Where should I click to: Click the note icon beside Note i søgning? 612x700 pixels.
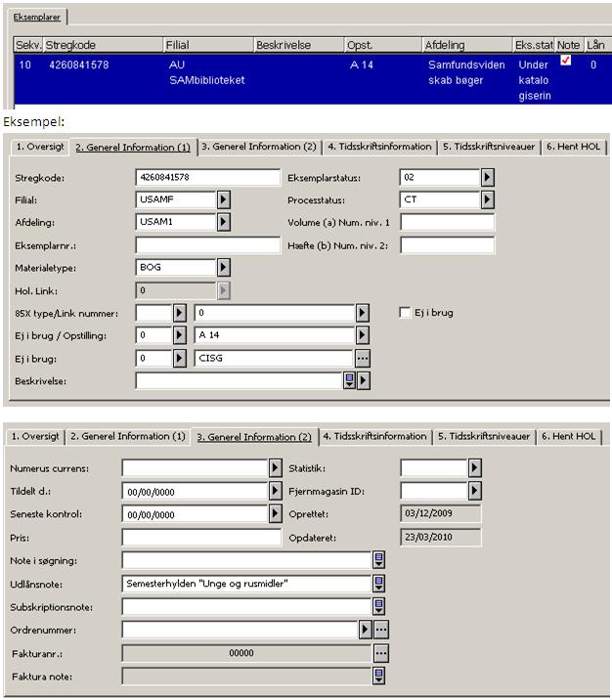pyautogui.click(x=378, y=560)
